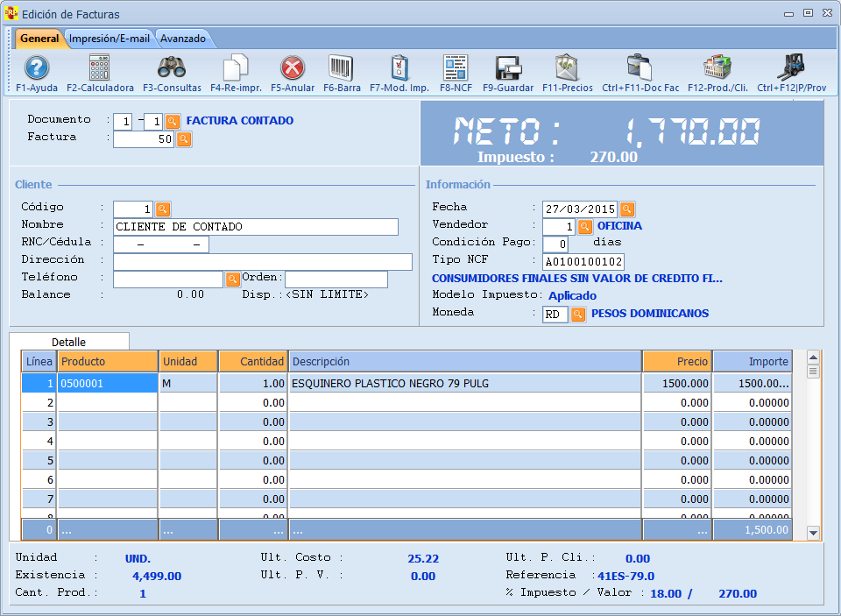The height and width of the screenshot is (616, 841).
Task: Open the Avanzado tab
Action: [x=183, y=39]
